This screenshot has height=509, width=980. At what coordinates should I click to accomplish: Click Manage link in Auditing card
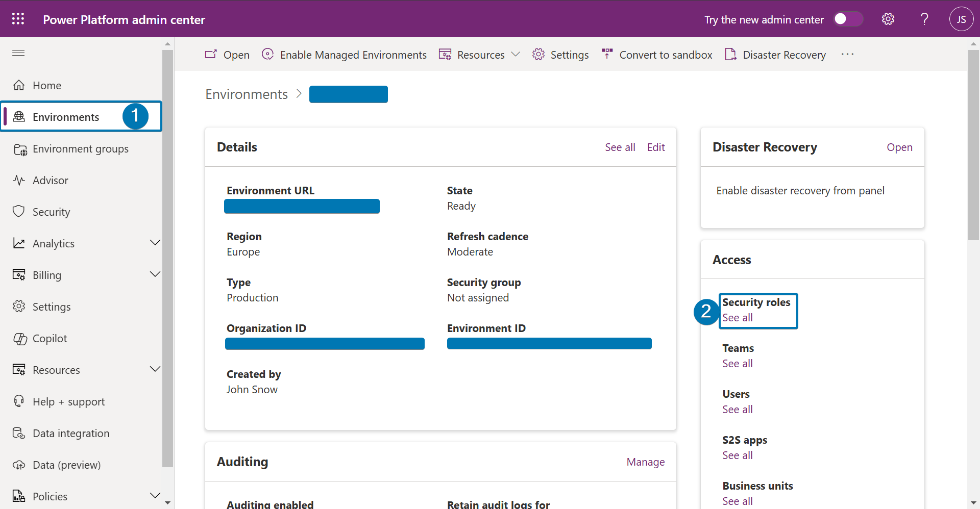[x=645, y=462]
